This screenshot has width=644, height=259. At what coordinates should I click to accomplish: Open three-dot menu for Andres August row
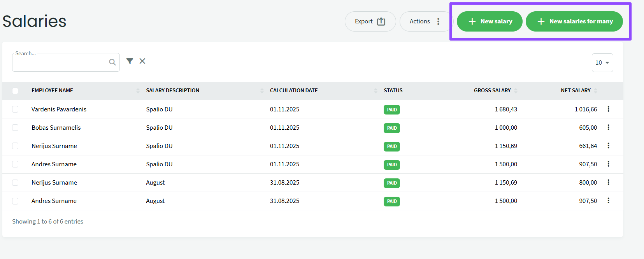[608, 201]
